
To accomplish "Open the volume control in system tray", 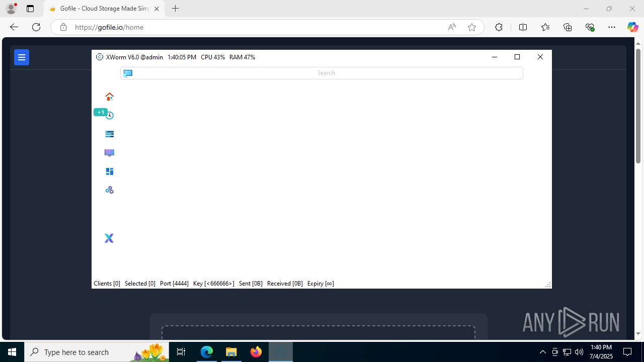I will [579, 352].
